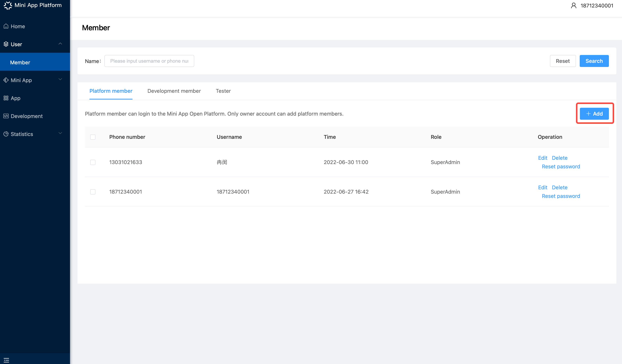This screenshot has width=622, height=364.
Task: Click the phone number cell 13031021633
Action: click(126, 162)
